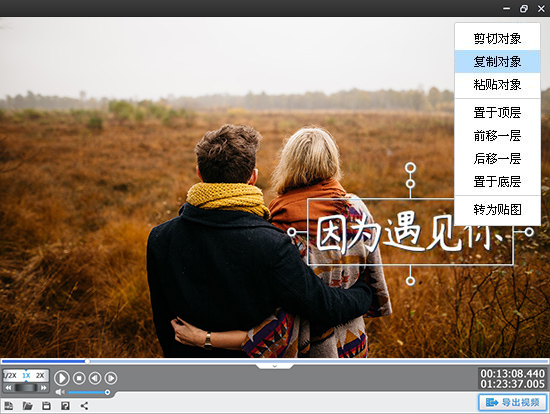550x414 pixels.
Task: Click the 导出视频 export button
Action: click(x=513, y=402)
